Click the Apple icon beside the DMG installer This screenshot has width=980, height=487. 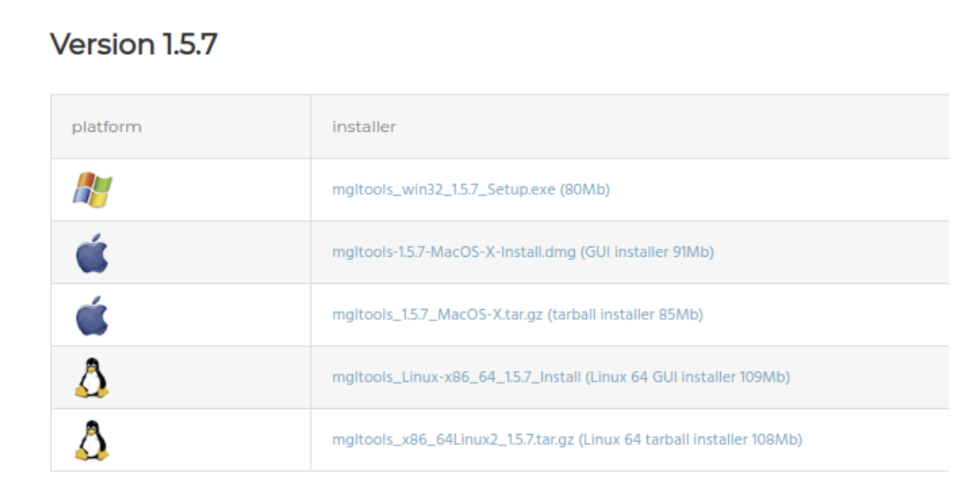pyautogui.click(x=92, y=252)
